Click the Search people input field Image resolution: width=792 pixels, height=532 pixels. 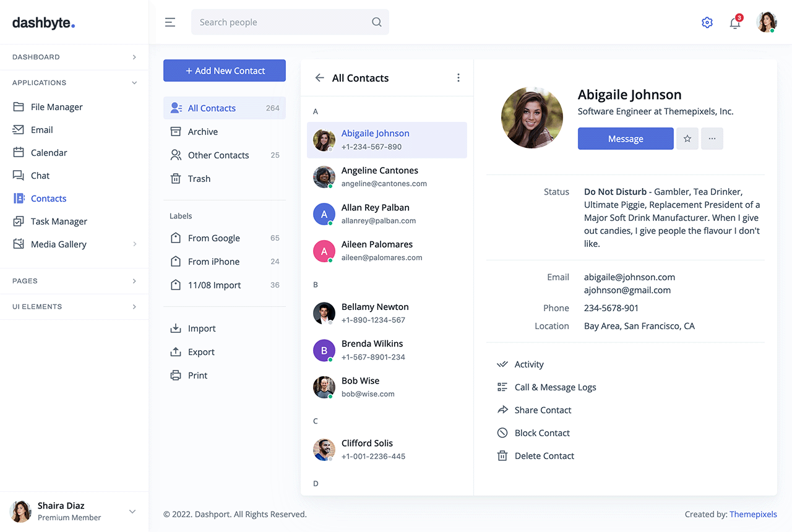pyautogui.click(x=282, y=22)
